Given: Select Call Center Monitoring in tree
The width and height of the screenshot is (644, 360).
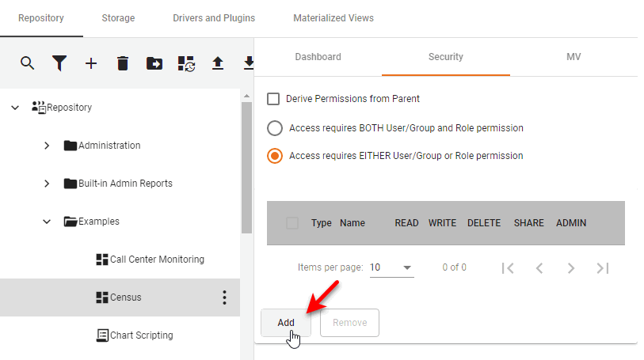Looking at the screenshot, I should click(x=156, y=260).
